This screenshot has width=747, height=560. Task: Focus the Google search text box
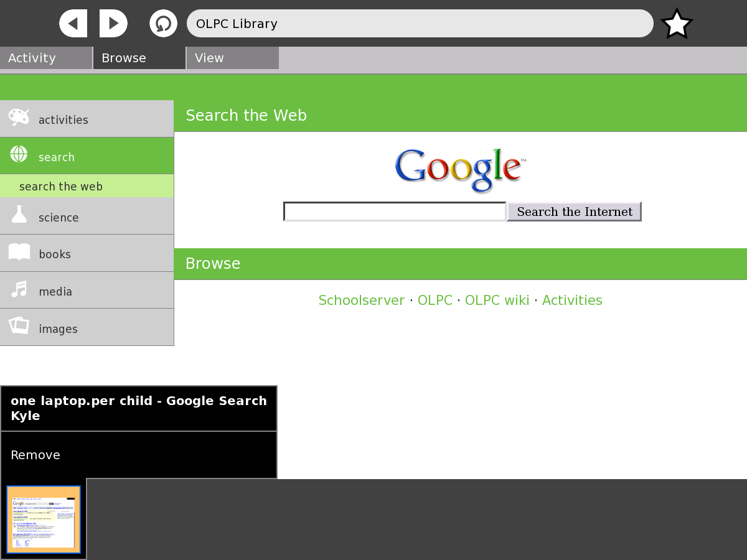[x=395, y=212]
